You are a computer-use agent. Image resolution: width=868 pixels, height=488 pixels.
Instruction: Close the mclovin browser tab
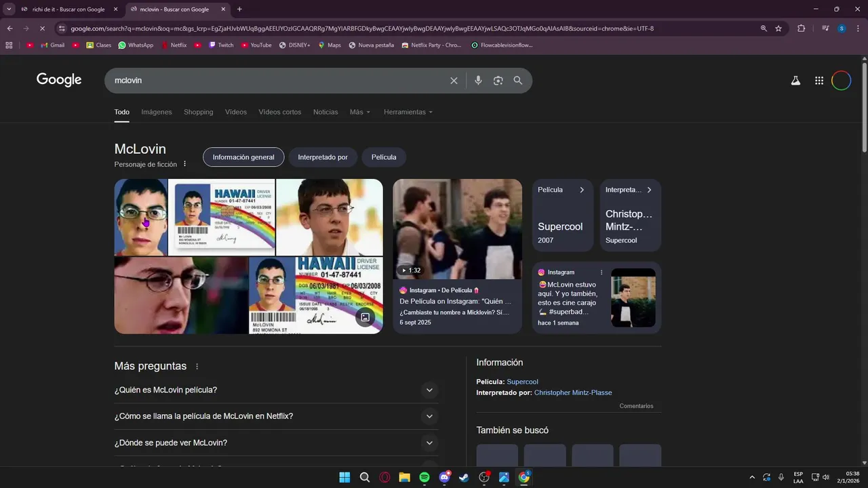[223, 9]
